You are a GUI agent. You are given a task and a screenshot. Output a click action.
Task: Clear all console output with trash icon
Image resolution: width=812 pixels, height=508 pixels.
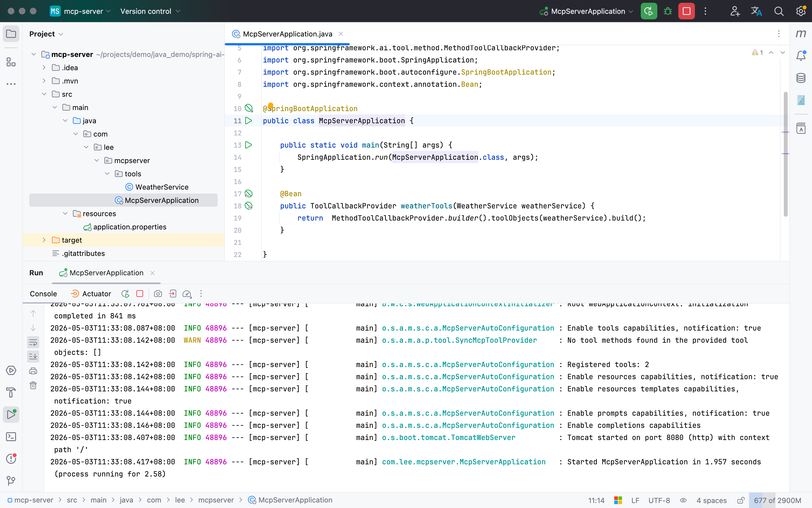coord(33,385)
